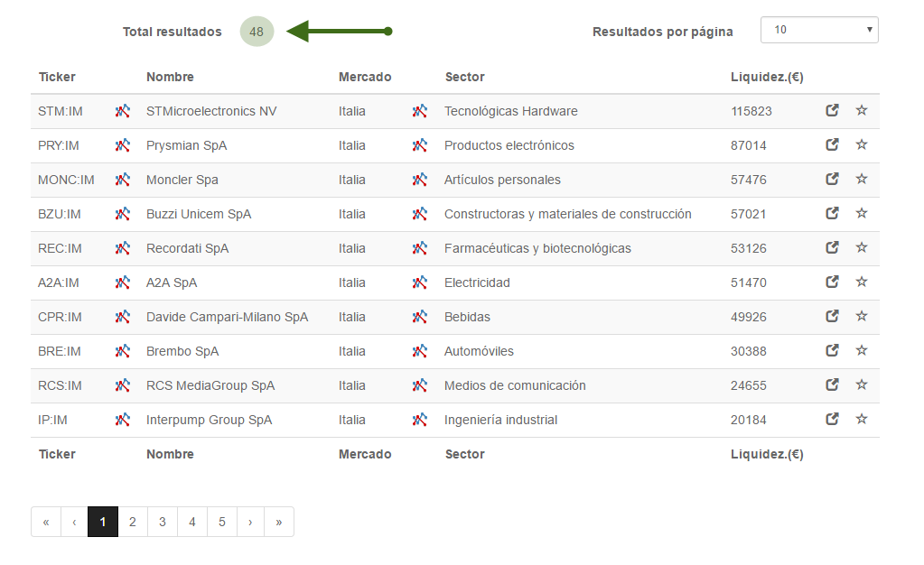The width and height of the screenshot is (924, 565).
Task: Toggle favorite star for Recordati SpA
Action: (x=862, y=247)
